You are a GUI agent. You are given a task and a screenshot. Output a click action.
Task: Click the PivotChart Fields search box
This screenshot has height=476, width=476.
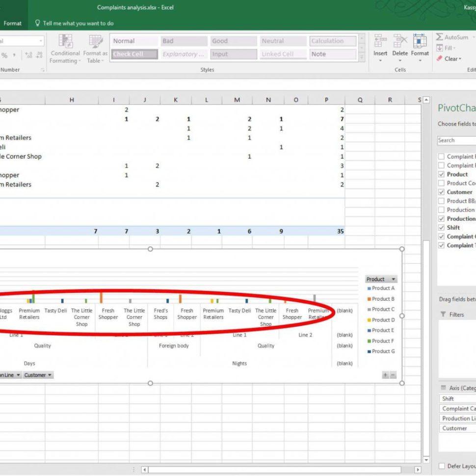456,140
